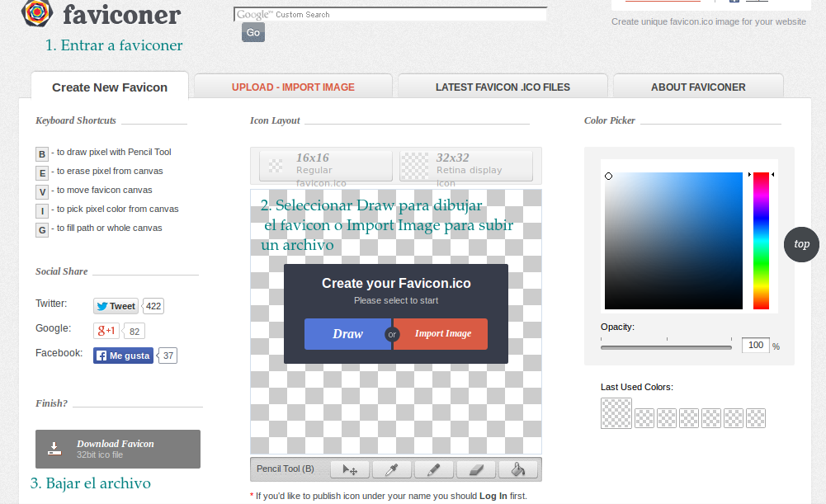
Task: Select the Pencil tool
Action: (434, 469)
